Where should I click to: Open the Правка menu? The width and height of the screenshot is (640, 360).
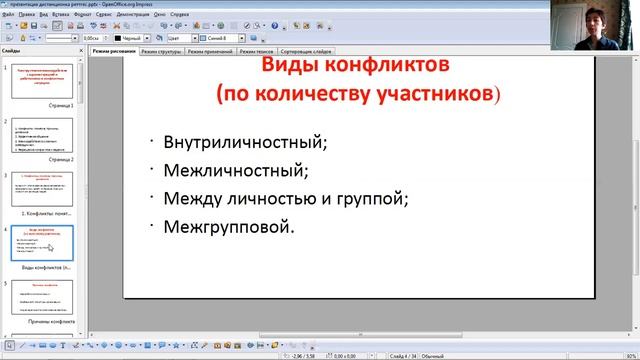click(27, 14)
